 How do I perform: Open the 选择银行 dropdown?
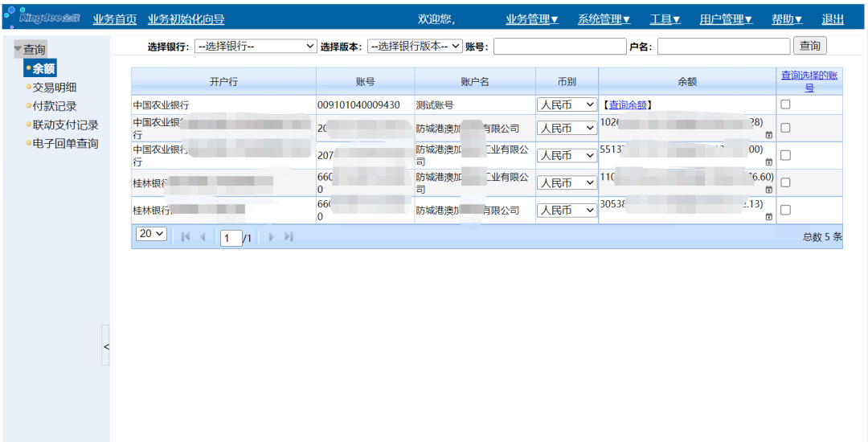[x=256, y=47]
